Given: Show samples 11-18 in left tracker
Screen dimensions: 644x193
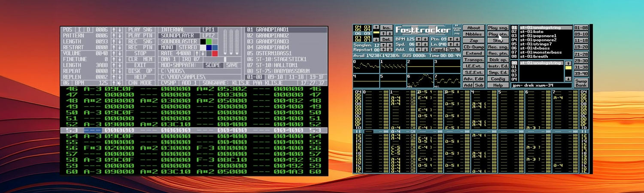Looking at the screenshot, I should pyautogui.click(x=296, y=77).
